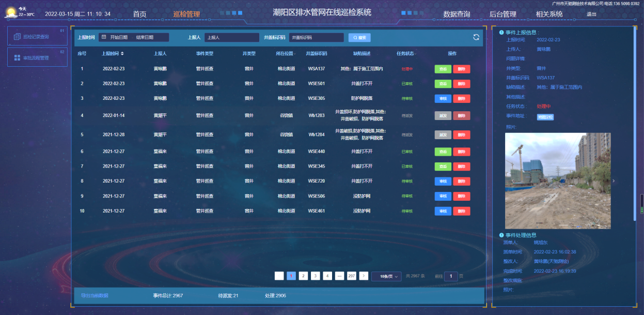
Task: Click the 井盖标识码 input field
Action: coord(316,37)
